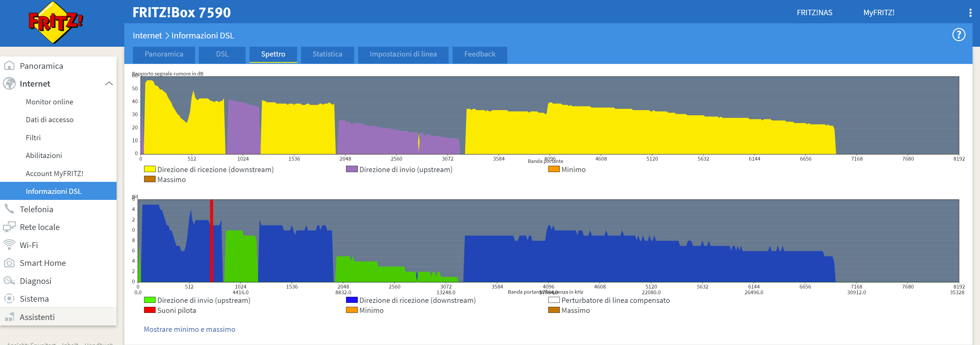Click the red Suoni pilota legend swatch
This screenshot has height=345, width=980.
(x=150, y=310)
